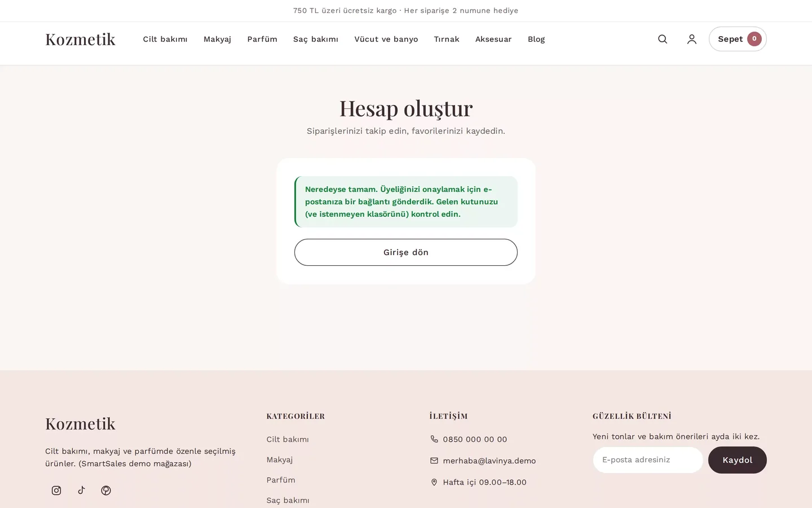Image resolution: width=812 pixels, height=508 pixels.
Task: Click the Kozmetik logo in footer
Action: [x=80, y=423]
